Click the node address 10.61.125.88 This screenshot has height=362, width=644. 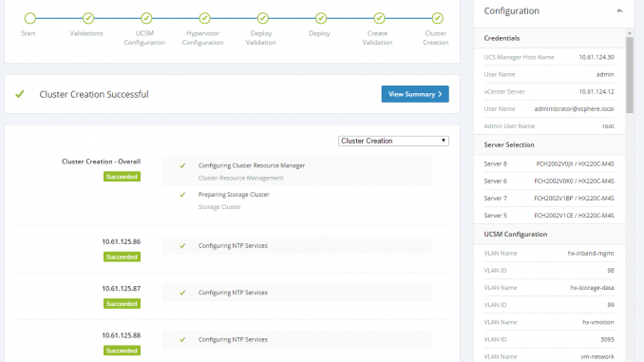pos(122,335)
